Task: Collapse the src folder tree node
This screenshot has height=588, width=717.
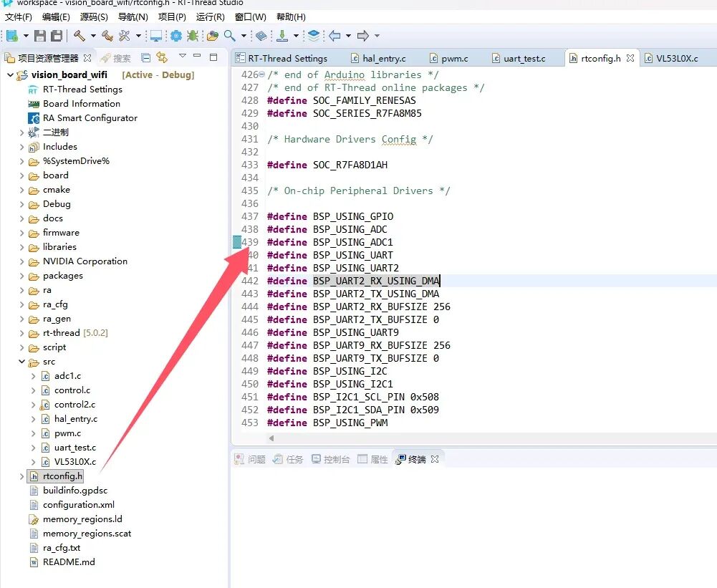Action: click(x=21, y=362)
